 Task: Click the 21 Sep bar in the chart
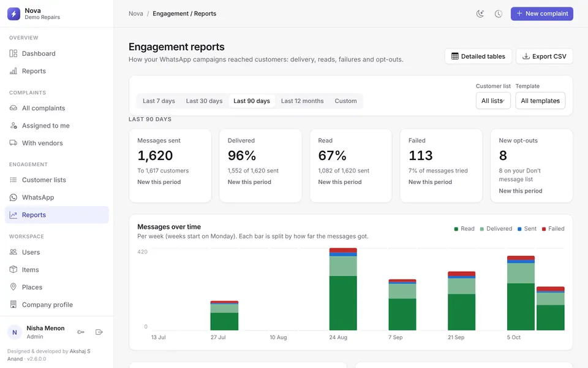pos(462,301)
